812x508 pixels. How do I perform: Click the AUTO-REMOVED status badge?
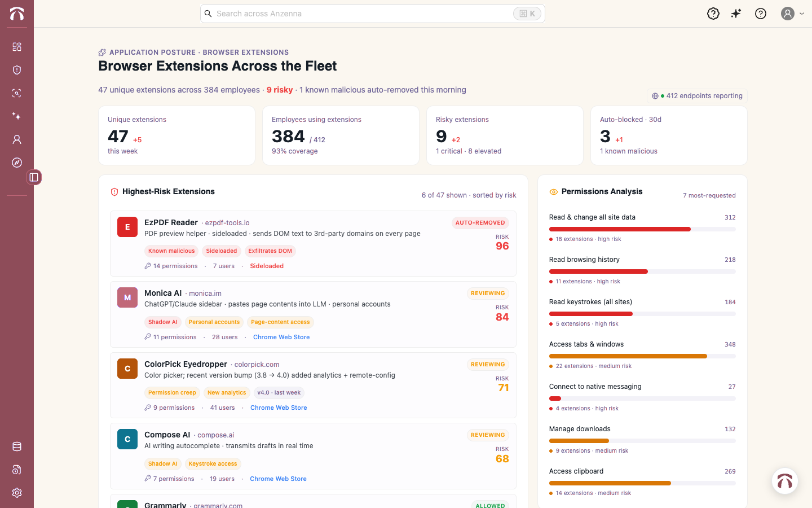[x=480, y=223]
